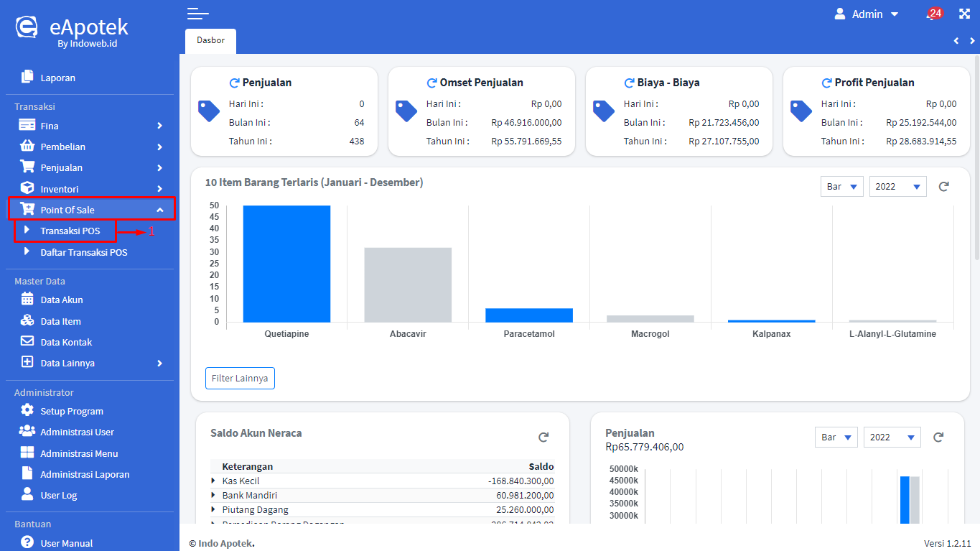Screen dimensions: 980x551
Task: Click the fullscreen expand icon
Action: (x=964, y=14)
